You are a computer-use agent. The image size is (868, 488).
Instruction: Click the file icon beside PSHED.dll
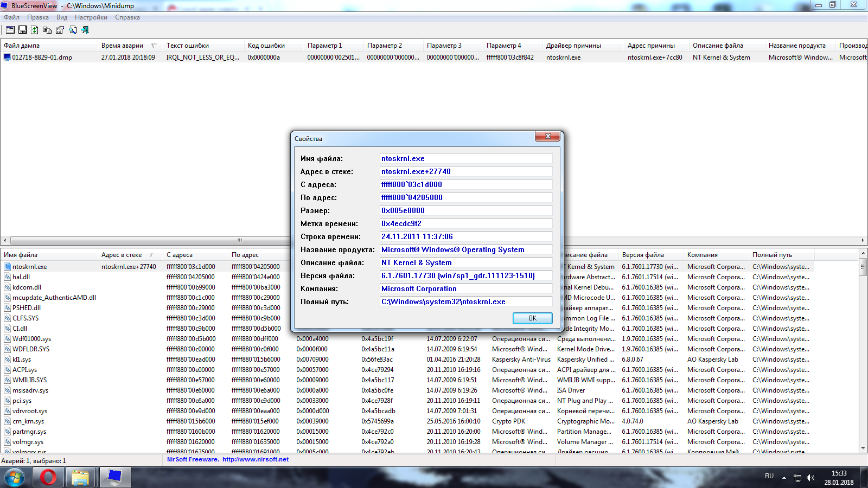8,308
